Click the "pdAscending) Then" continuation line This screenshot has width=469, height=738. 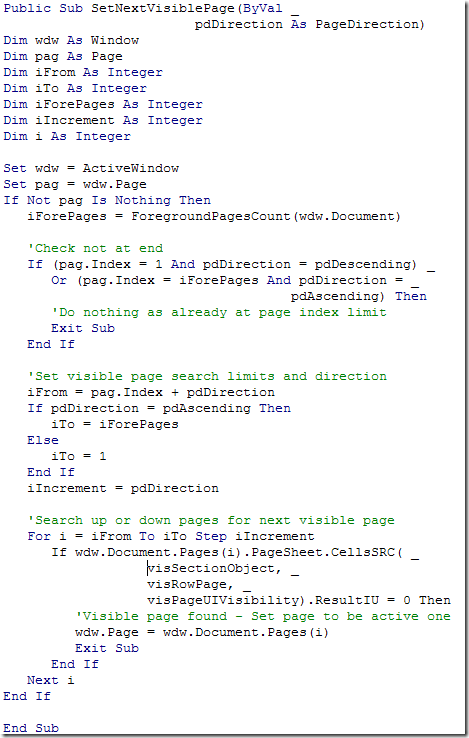click(x=359, y=296)
